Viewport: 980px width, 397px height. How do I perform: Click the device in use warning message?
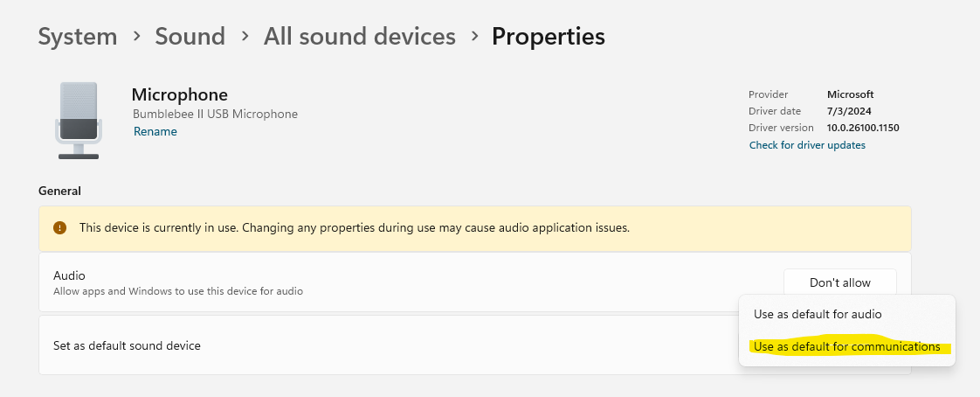(x=355, y=227)
